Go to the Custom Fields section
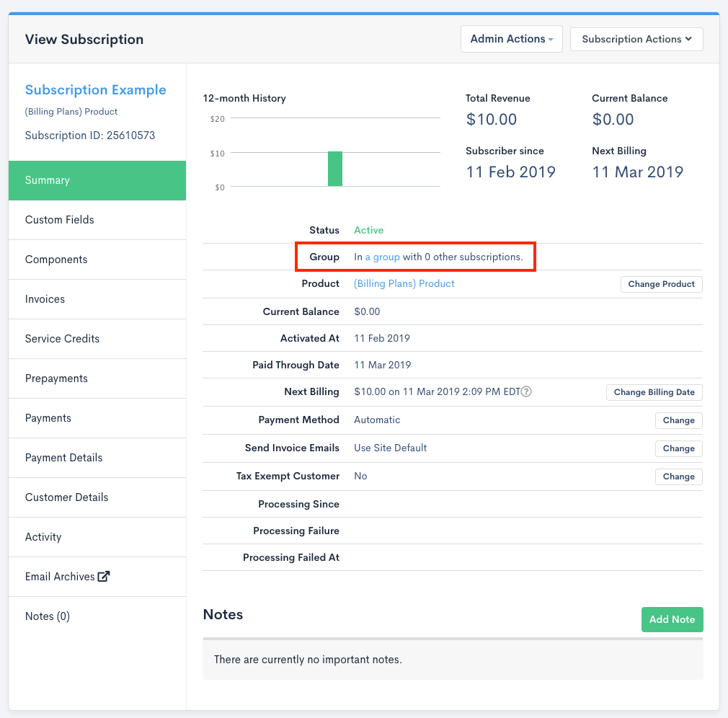The width and height of the screenshot is (728, 718). pyautogui.click(x=60, y=220)
